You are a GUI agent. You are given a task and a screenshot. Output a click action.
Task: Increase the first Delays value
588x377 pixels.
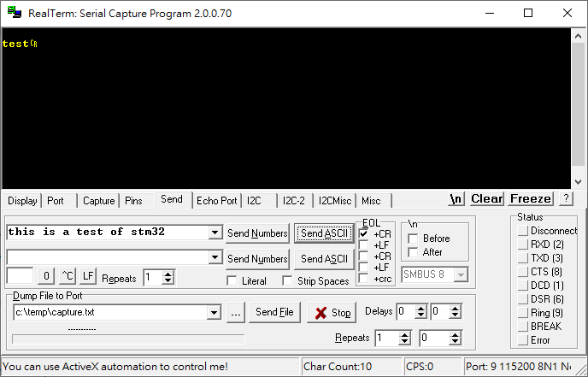(421, 309)
